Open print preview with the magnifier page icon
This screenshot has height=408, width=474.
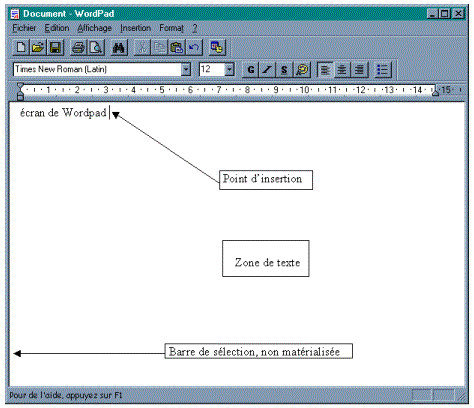coord(96,48)
